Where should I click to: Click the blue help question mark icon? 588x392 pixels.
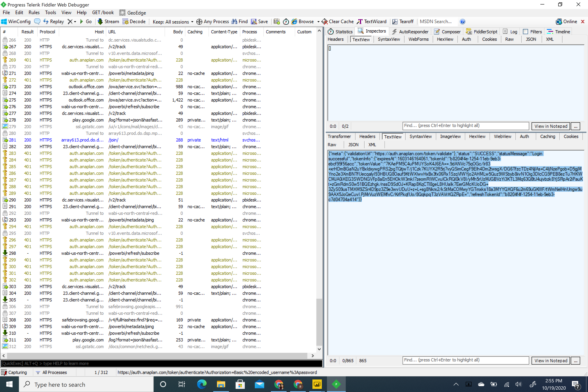click(x=463, y=22)
